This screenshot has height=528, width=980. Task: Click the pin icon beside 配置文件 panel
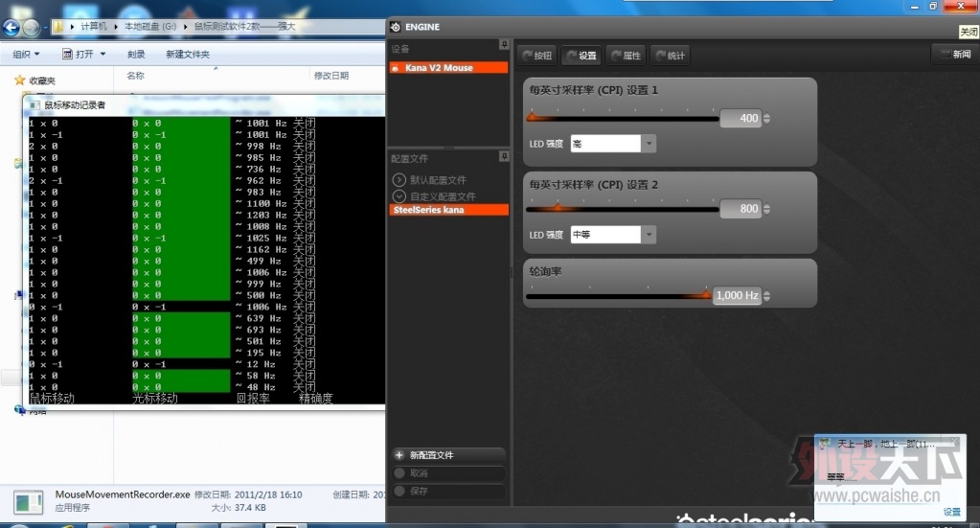tap(504, 156)
